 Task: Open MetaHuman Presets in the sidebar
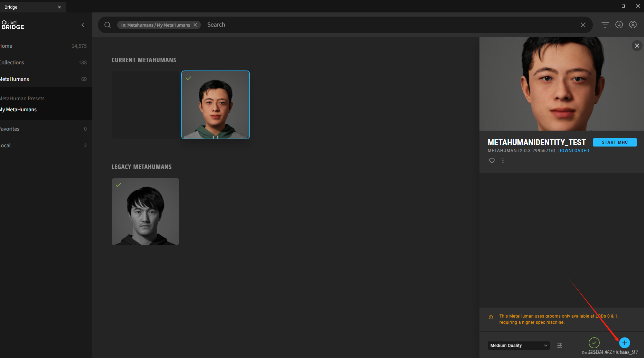click(x=22, y=98)
